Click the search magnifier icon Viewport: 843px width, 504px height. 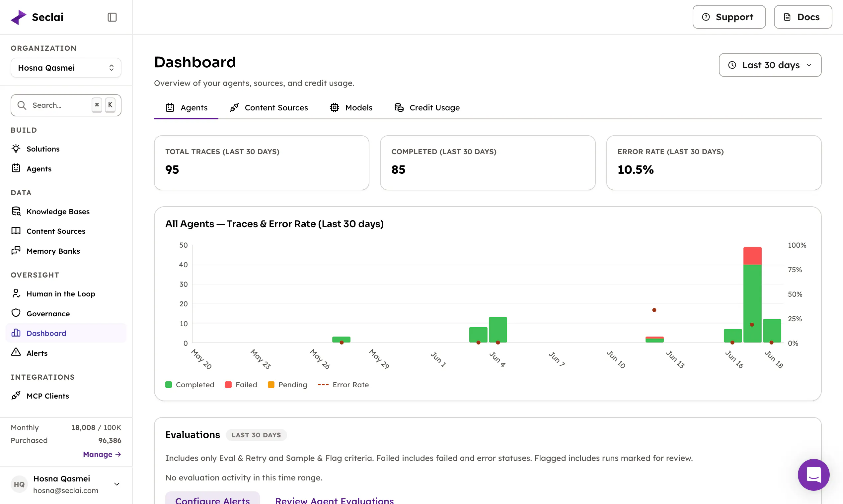tap(22, 105)
